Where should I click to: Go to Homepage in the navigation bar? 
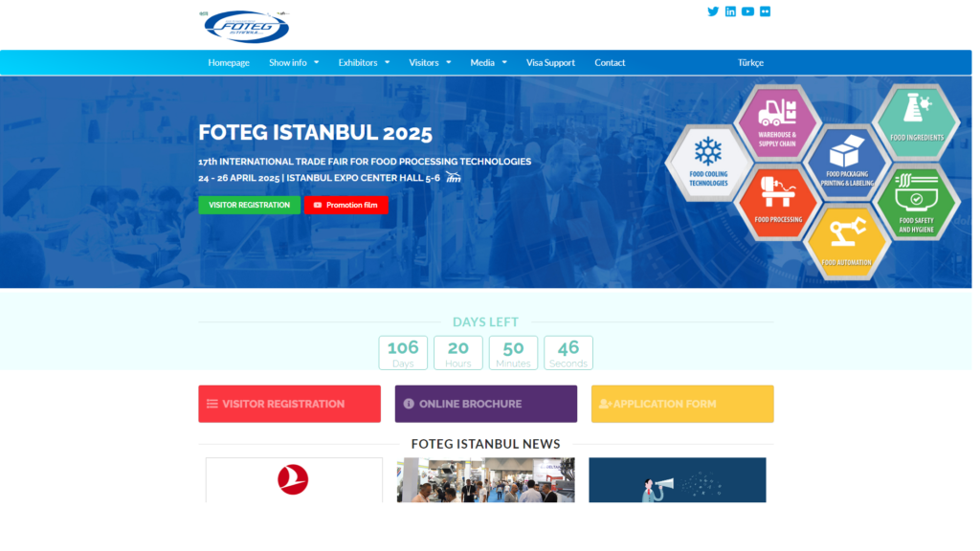[x=229, y=62]
